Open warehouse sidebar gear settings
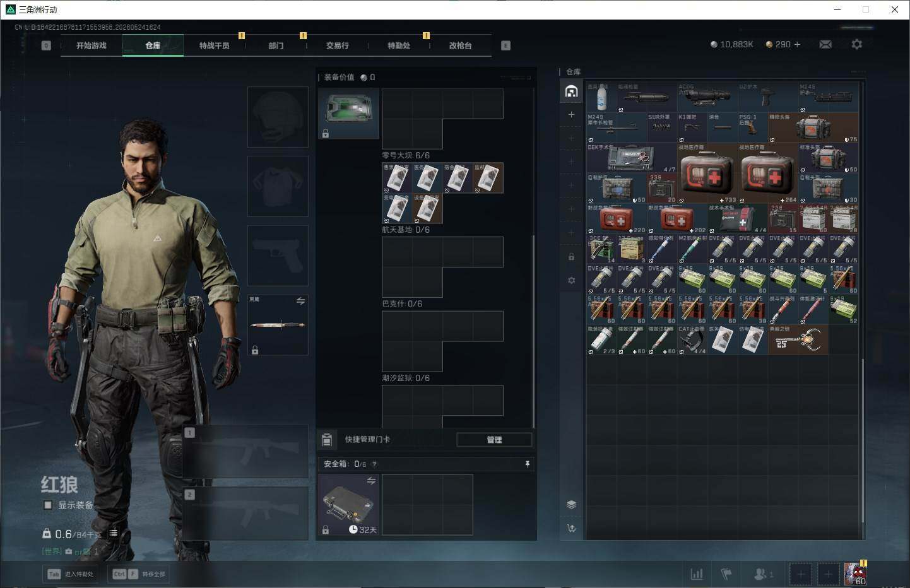Screen dimensions: 910x588 pos(571,280)
